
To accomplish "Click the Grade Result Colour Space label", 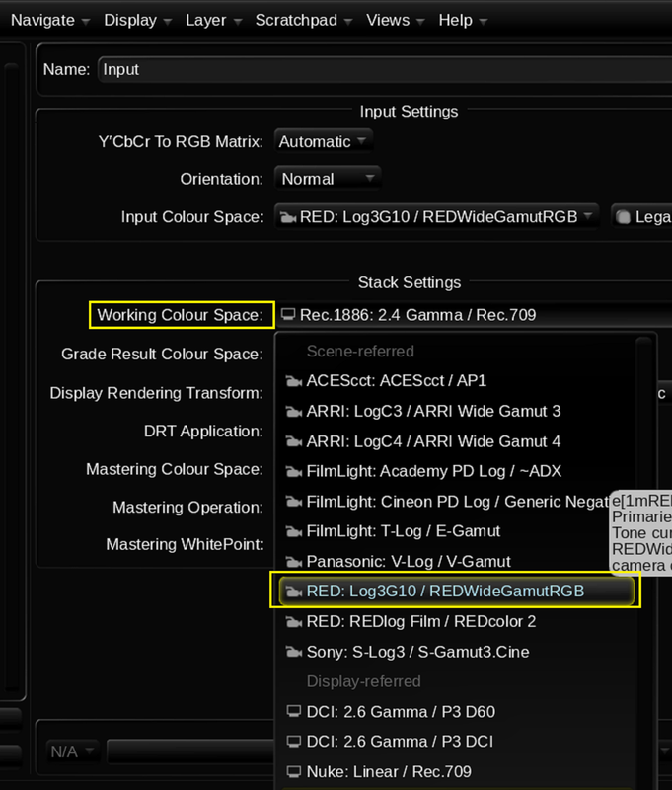I will [x=162, y=355].
